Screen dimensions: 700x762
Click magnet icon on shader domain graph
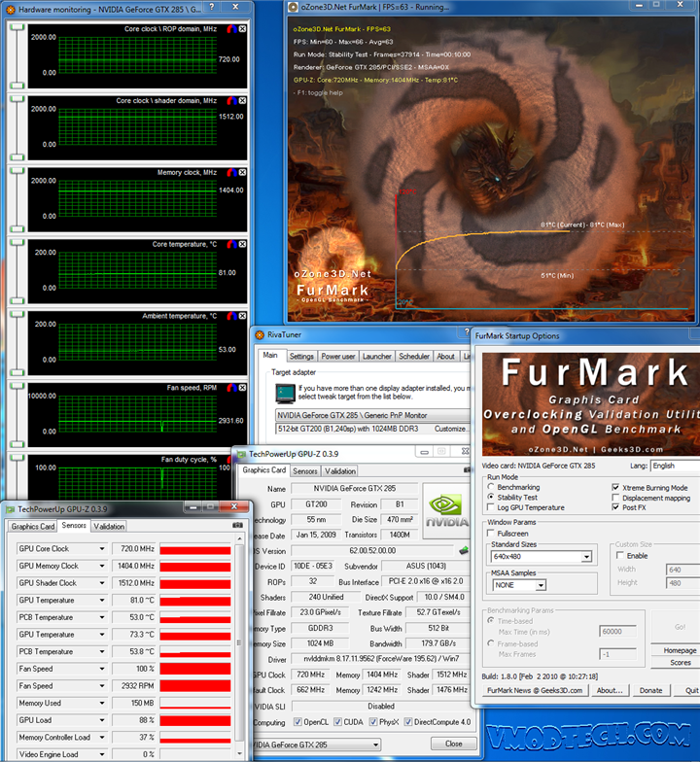tap(231, 101)
